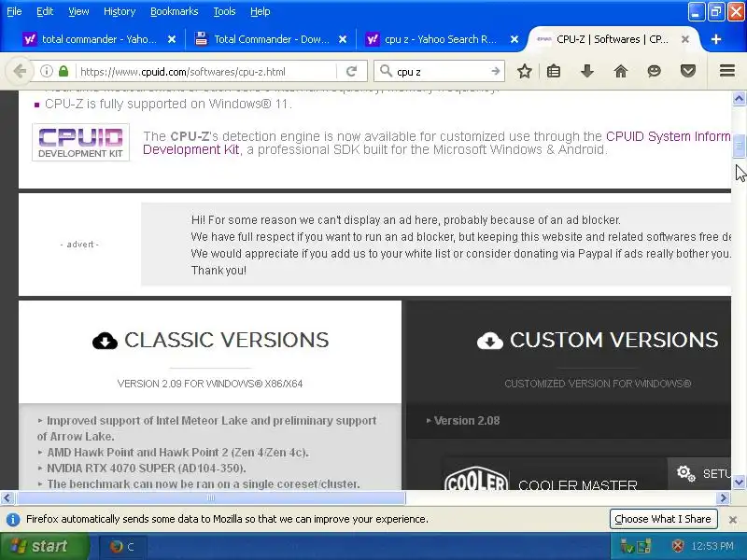This screenshot has width=747, height=560.
Task: Close the 'cpu z - Yahoo Search R...' tab
Action: (514, 39)
